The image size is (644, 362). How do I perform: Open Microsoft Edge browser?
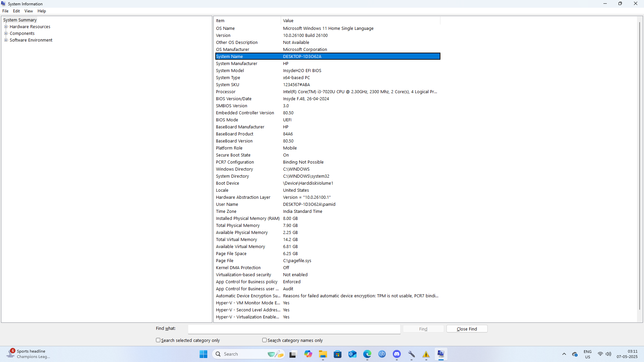point(368,354)
